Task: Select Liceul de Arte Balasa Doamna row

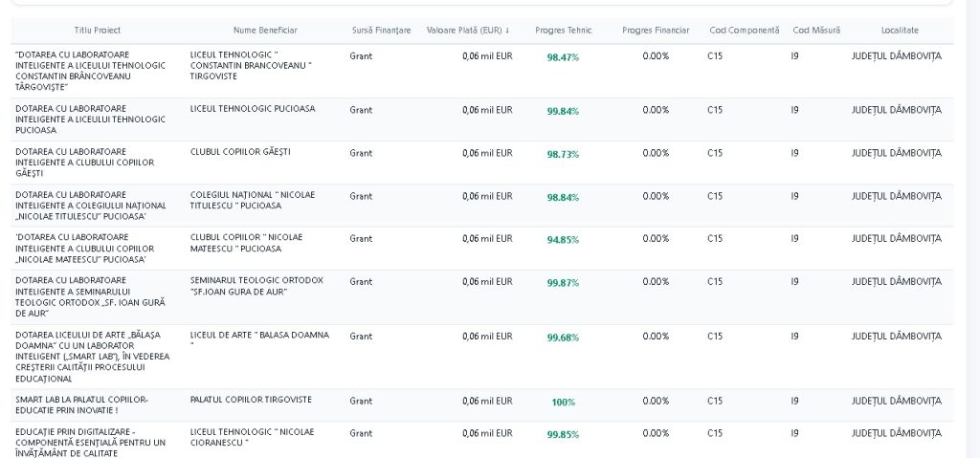Action: pos(482,357)
